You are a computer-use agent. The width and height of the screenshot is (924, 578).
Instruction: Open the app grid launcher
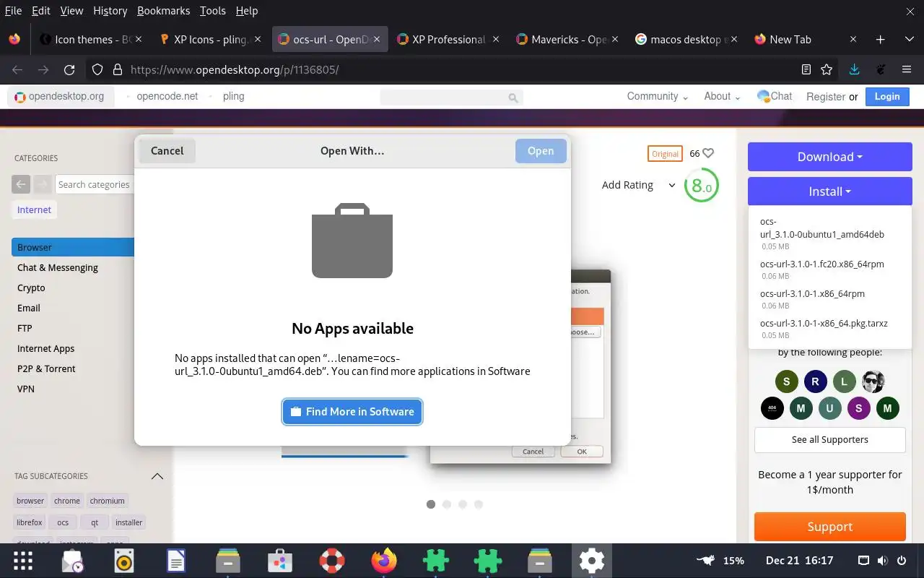tap(23, 561)
